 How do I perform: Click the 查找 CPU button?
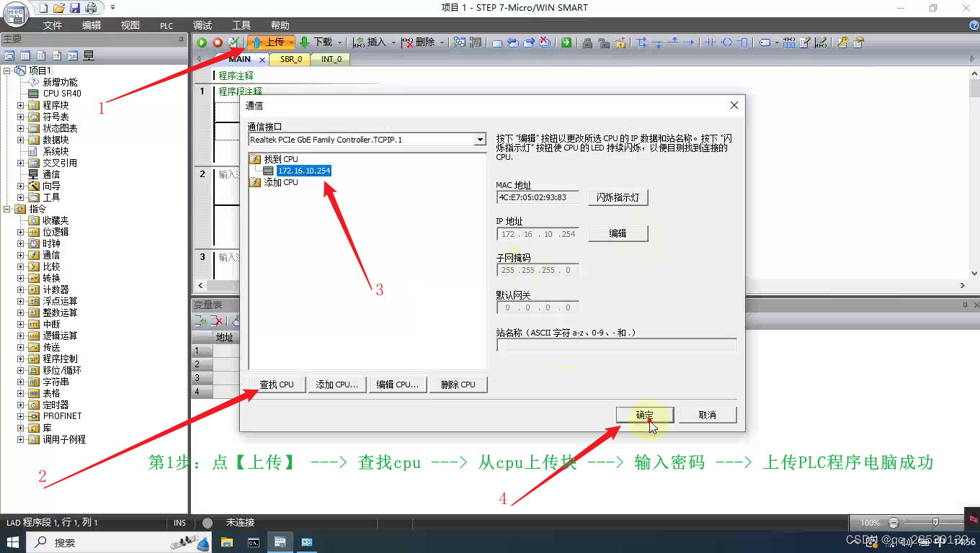coord(277,385)
